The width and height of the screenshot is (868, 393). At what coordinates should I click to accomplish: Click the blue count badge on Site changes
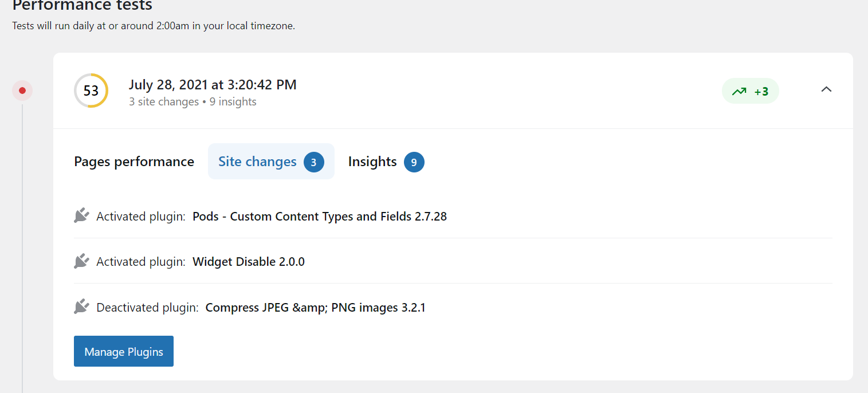coord(313,162)
